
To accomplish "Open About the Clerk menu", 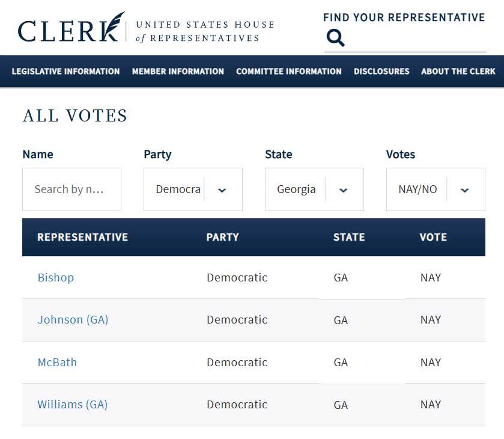I will (458, 72).
